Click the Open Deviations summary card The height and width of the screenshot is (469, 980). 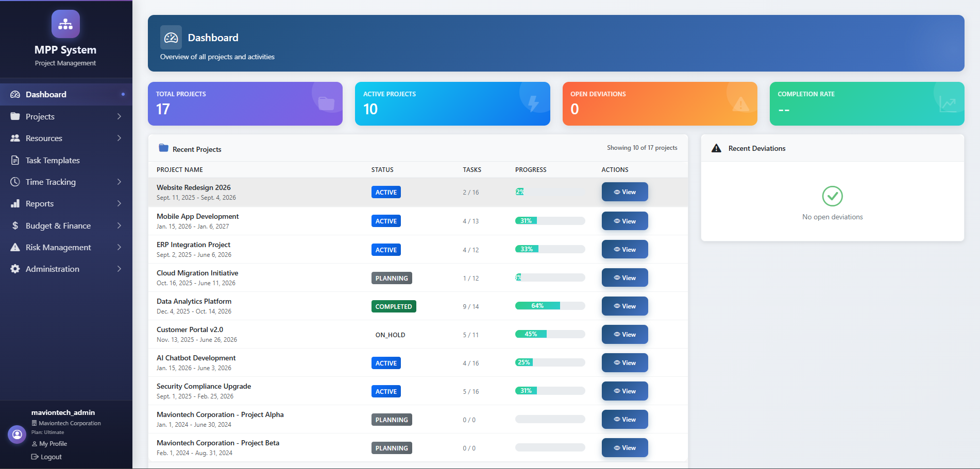coord(660,103)
